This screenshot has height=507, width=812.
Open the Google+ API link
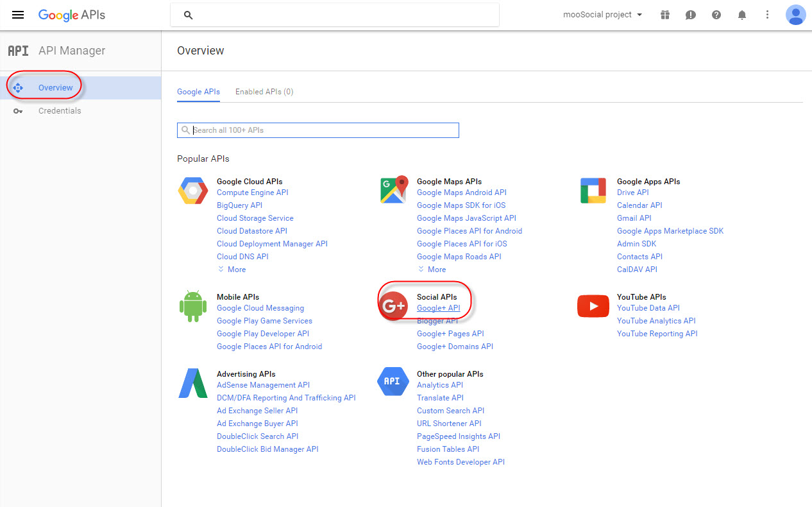pyautogui.click(x=439, y=307)
